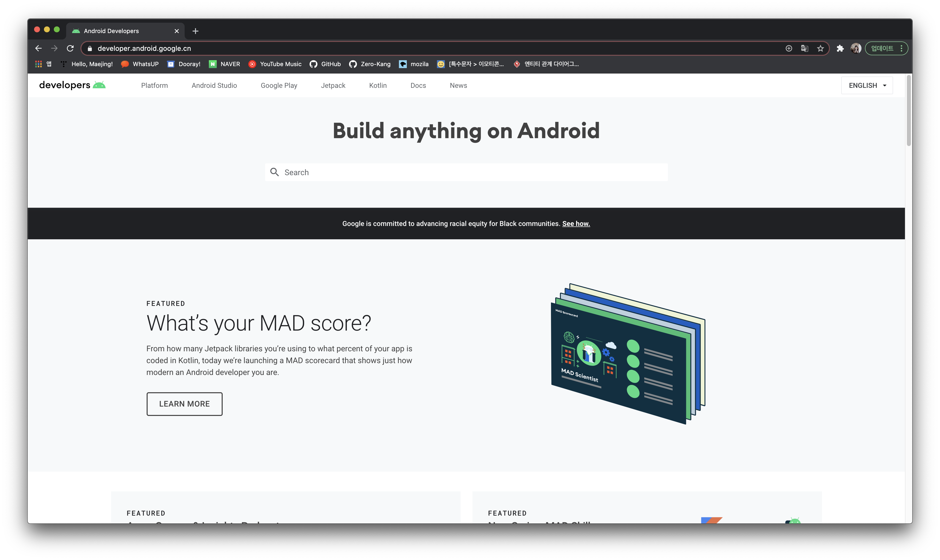This screenshot has height=560, width=940.
Task: Open the Extensions puzzle icon
Action: [x=840, y=48]
